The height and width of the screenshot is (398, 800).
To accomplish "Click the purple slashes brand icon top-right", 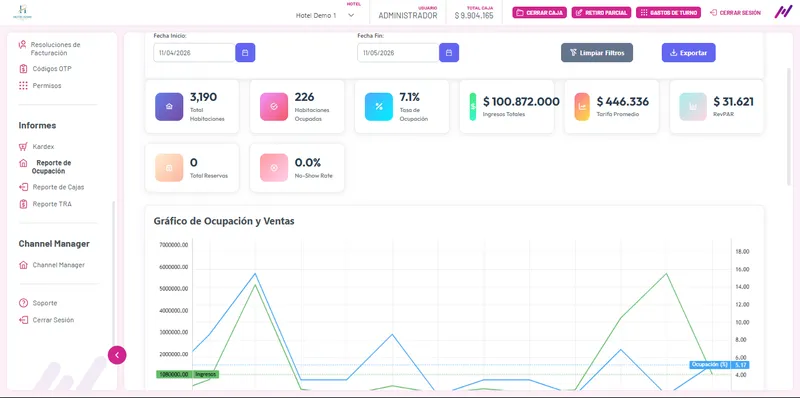I will pos(783,12).
